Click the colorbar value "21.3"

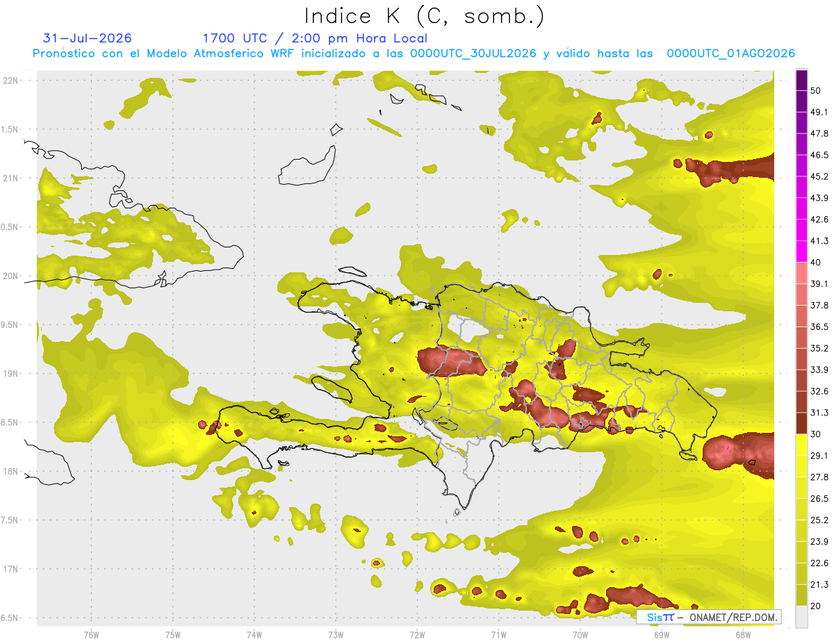tap(820, 584)
